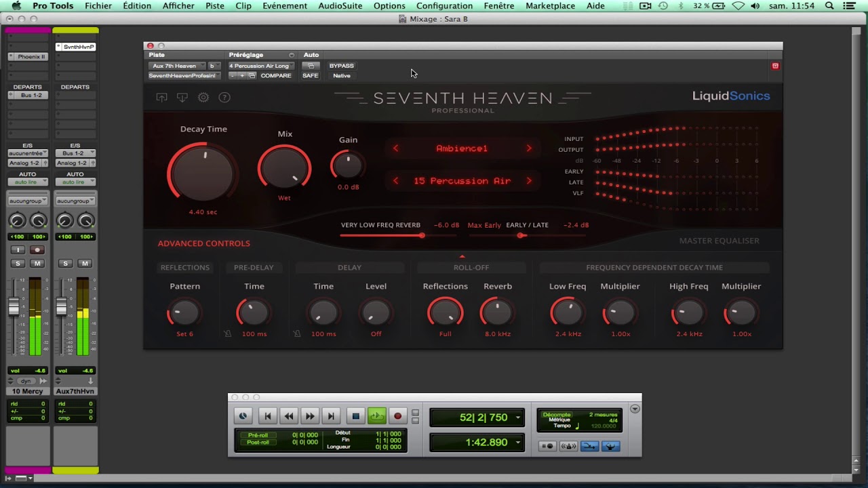The image size is (868, 488).
Task: Expand the transport window options arrow
Action: tap(635, 409)
